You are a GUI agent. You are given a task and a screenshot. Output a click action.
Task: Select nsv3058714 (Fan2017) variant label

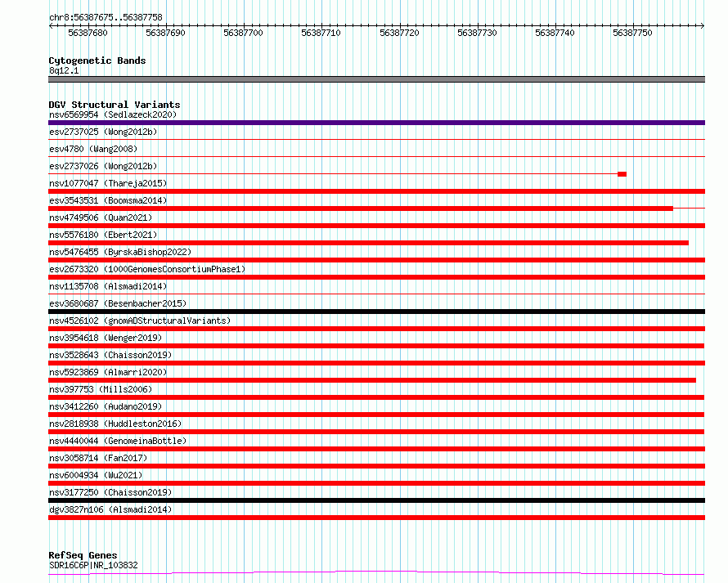point(98,458)
